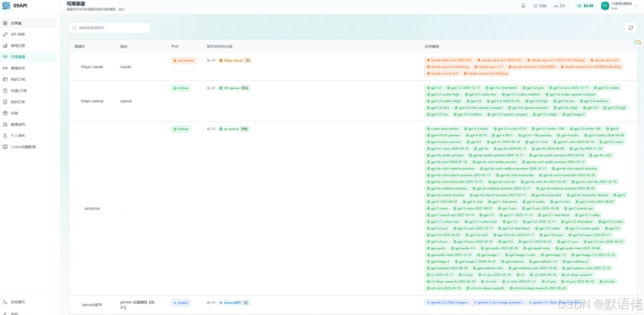Click the claude-sonnet-4-6-thinking model tag
The width and height of the screenshot is (644, 315).
(486, 73)
